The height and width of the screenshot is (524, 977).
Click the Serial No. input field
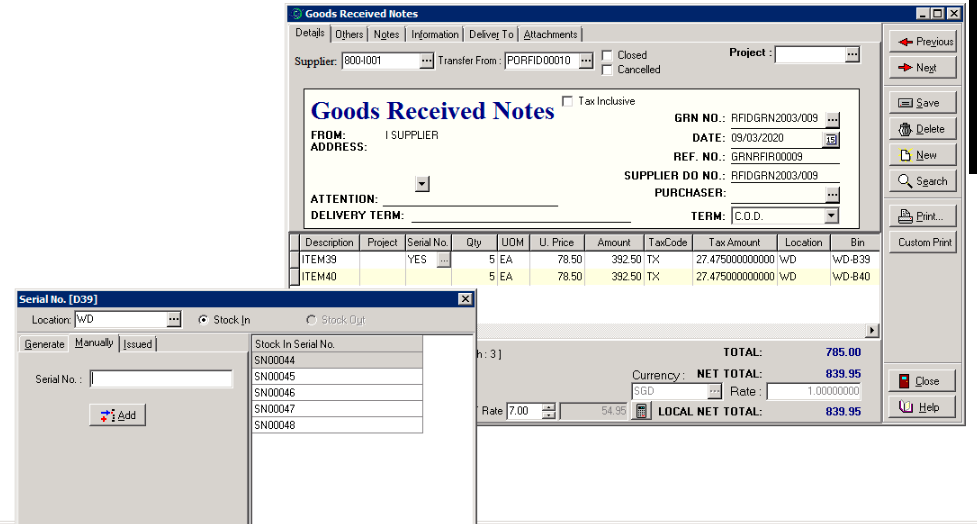pyautogui.click(x=161, y=379)
